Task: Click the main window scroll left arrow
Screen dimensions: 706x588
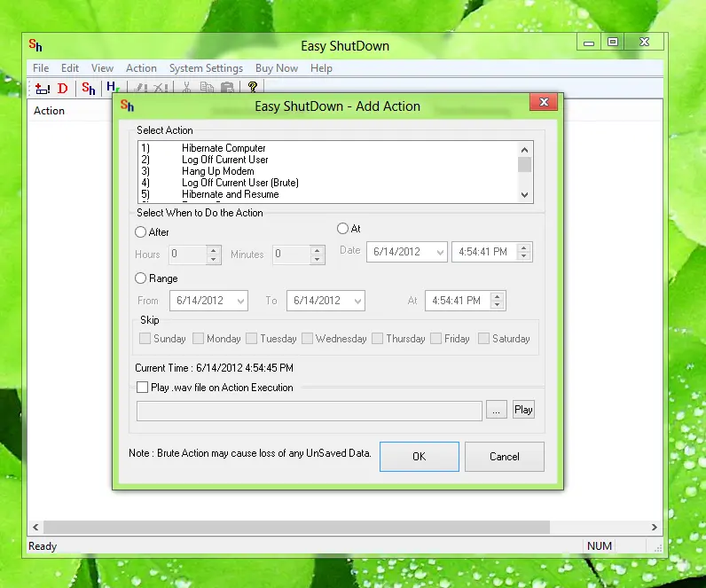Action: [x=35, y=527]
